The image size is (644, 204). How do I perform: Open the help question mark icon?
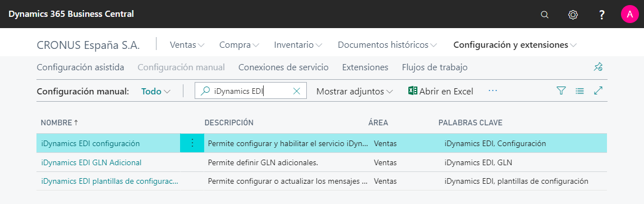pyautogui.click(x=602, y=15)
